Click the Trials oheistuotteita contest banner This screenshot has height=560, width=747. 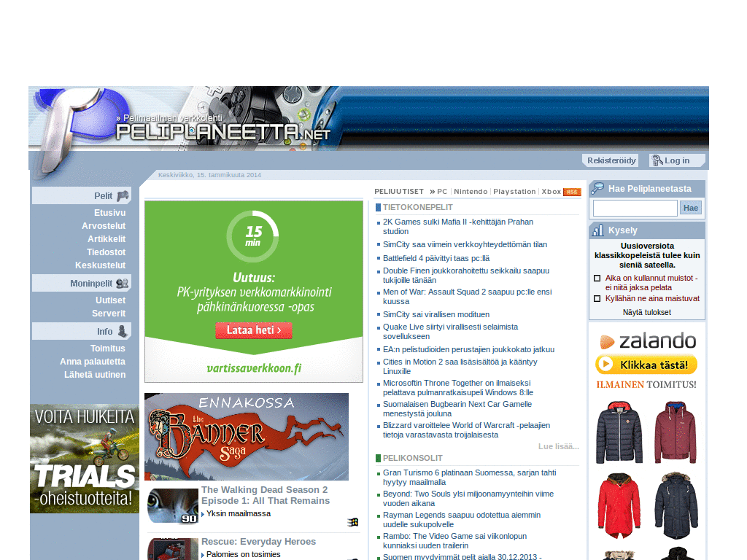click(x=85, y=459)
